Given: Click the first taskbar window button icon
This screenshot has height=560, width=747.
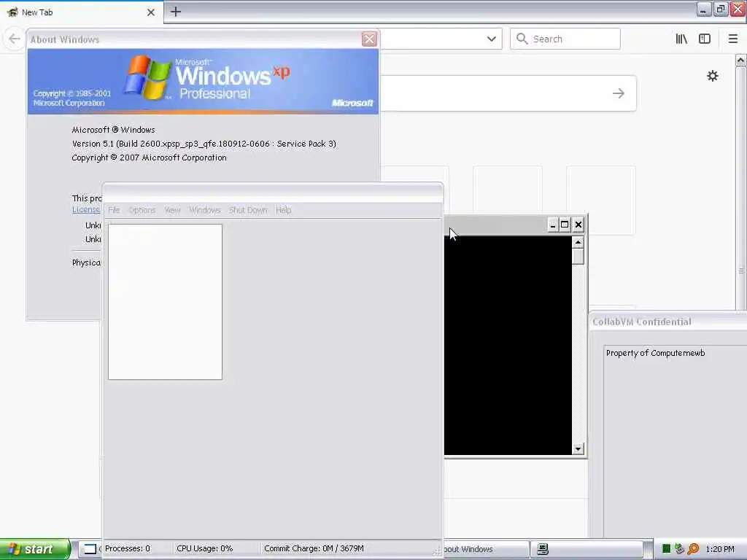Looking at the screenshot, I should tap(90, 549).
